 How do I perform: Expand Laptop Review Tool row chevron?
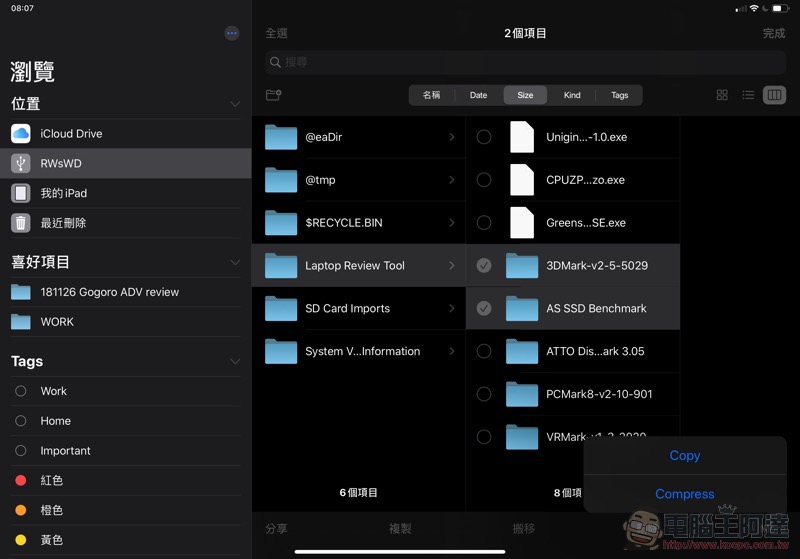coord(452,266)
